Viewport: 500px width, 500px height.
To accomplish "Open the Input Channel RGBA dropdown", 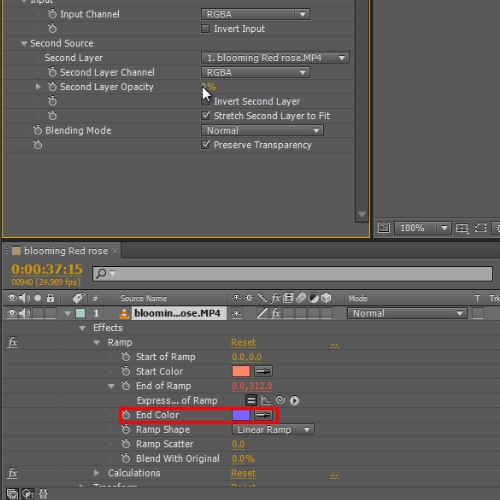I will [x=255, y=14].
